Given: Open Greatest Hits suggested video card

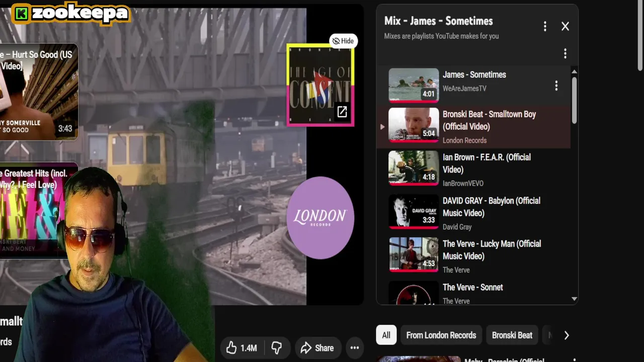Looking at the screenshot, I should point(39,210).
